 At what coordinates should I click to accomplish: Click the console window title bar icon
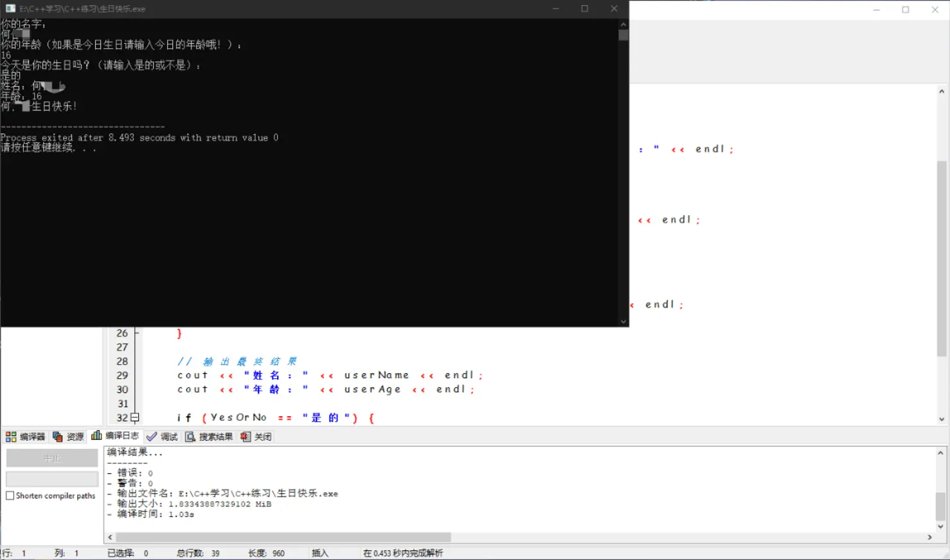10,8
